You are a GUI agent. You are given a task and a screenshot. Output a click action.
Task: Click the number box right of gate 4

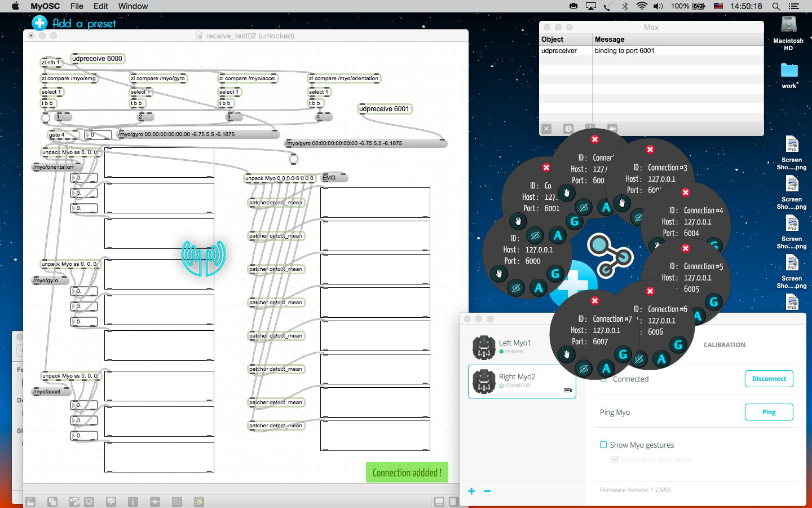98,135
